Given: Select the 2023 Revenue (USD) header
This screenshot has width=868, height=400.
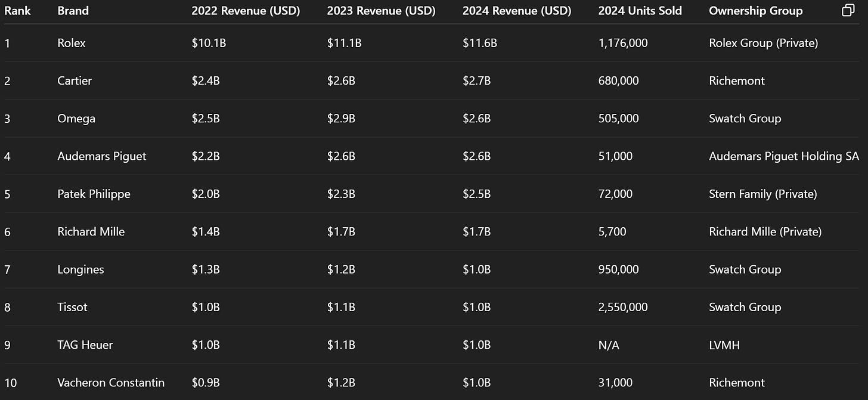Looking at the screenshot, I should [381, 11].
